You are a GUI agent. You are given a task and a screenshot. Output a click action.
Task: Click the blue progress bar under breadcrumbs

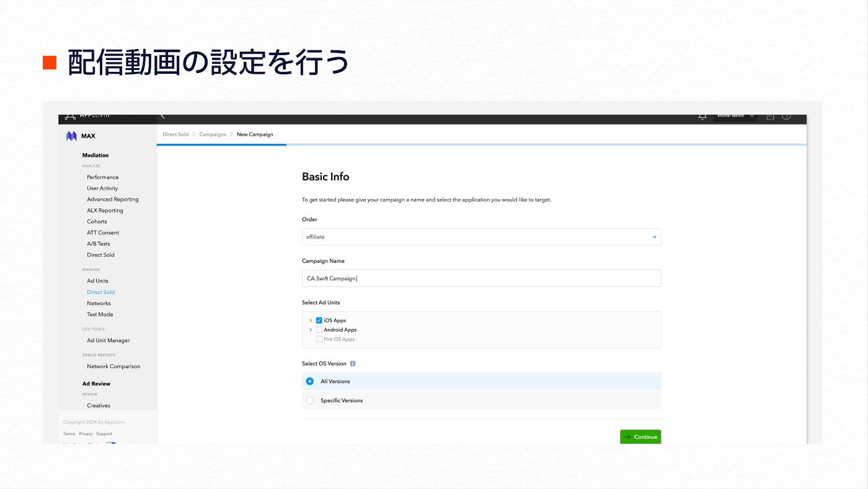(x=222, y=144)
